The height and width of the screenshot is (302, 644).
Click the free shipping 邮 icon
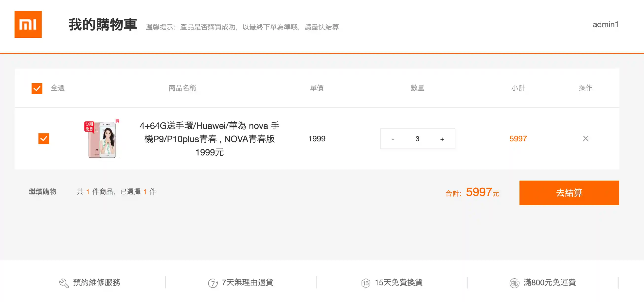pyautogui.click(x=515, y=283)
